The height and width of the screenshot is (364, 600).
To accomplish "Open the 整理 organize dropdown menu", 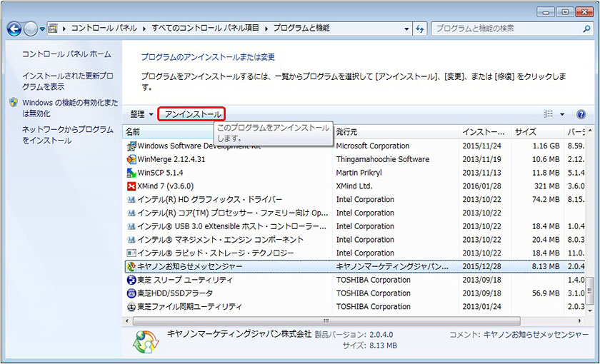I will click(x=141, y=114).
